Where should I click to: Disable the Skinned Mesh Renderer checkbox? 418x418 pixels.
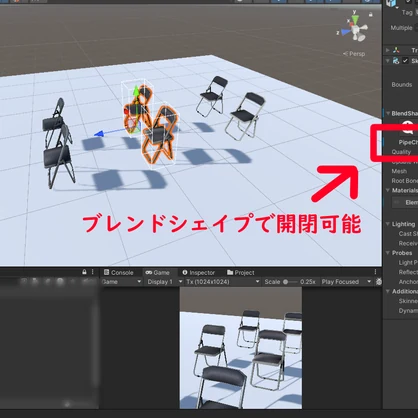405,61
